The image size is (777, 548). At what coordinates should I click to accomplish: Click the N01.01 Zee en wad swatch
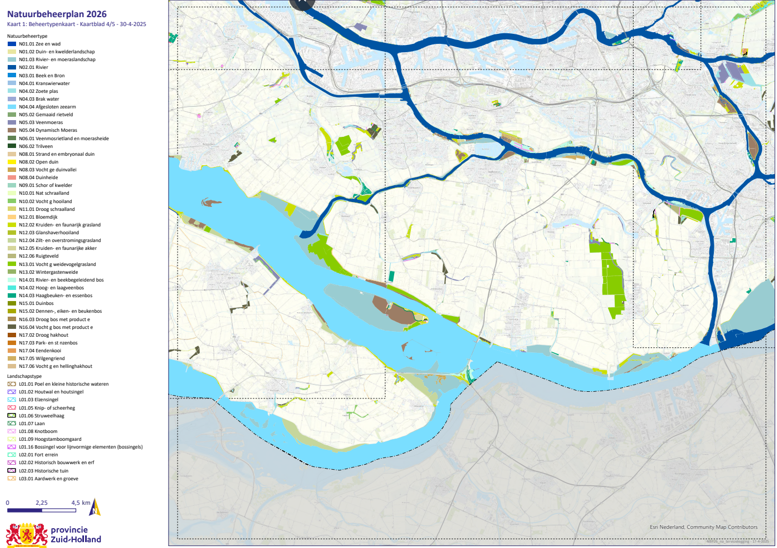(12, 43)
